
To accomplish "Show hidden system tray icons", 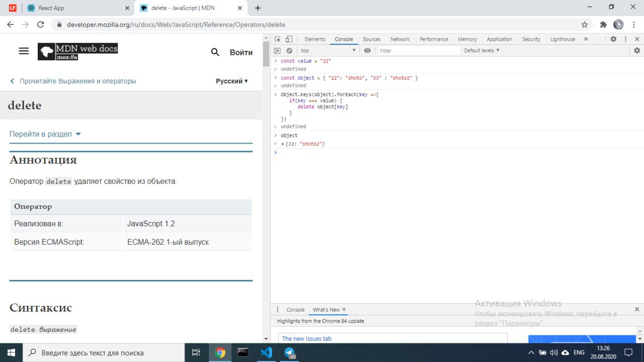I will click(x=531, y=352).
